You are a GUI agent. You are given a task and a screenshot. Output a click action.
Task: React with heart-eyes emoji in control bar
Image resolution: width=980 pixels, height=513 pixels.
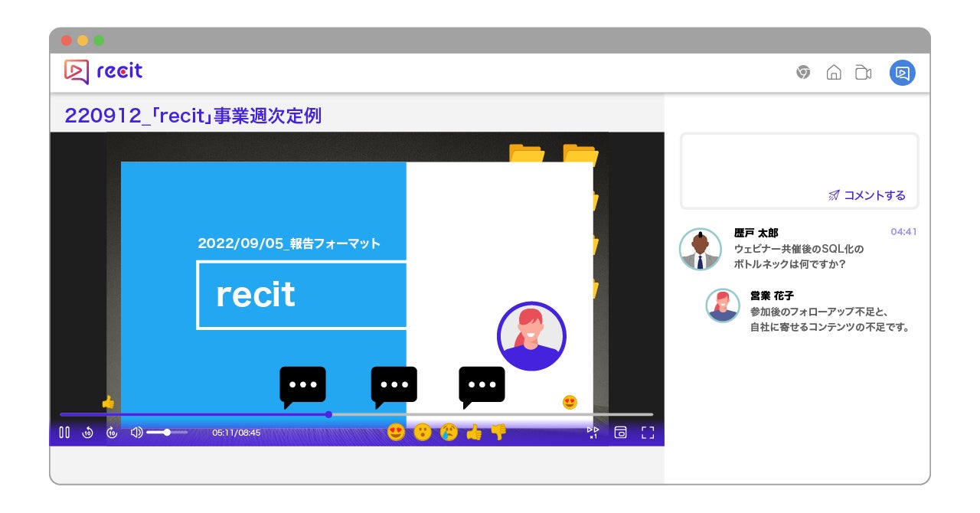[396, 432]
